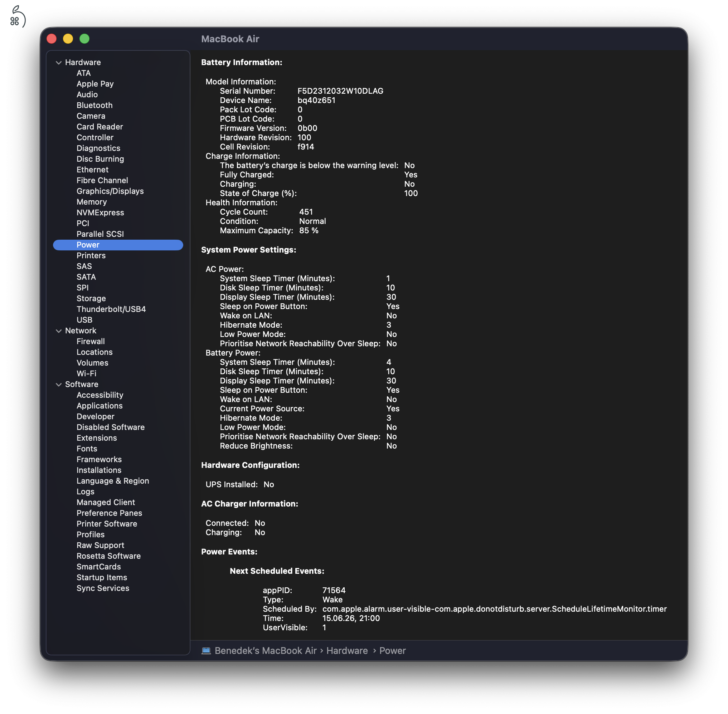Open Startup Items under Software

pos(102,578)
